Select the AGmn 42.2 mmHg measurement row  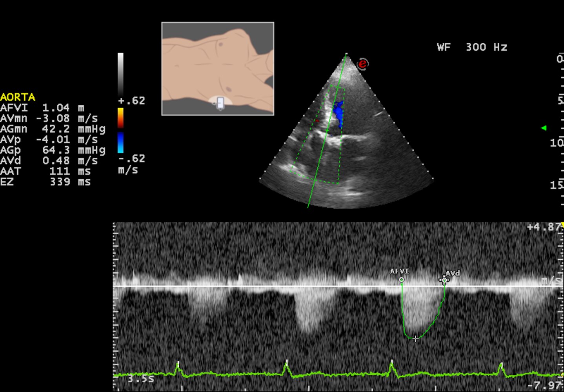(53, 129)
